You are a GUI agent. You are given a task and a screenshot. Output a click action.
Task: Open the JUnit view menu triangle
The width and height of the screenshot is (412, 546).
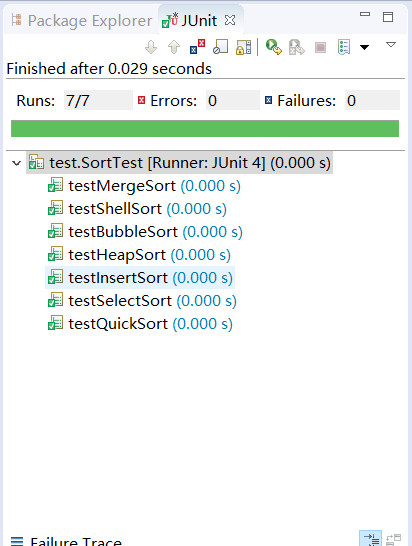(391, 45)
